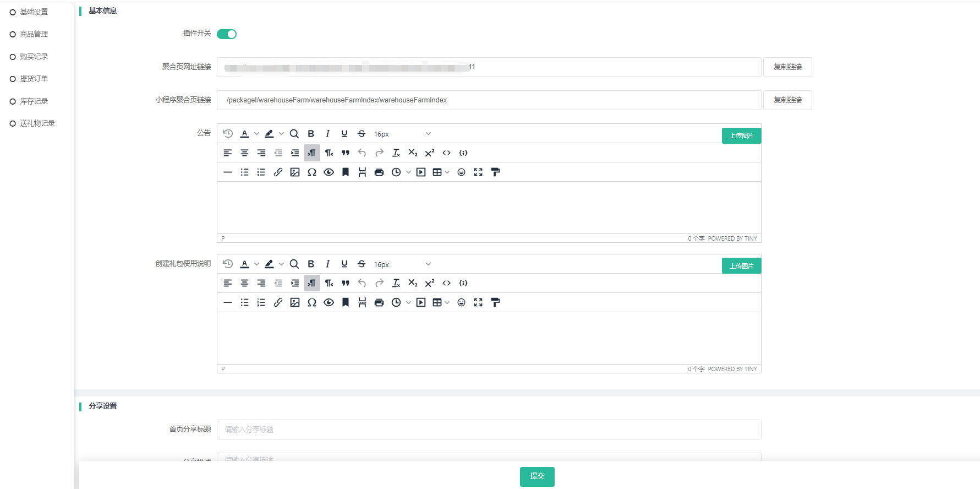Image resolution: width=980 pixels, height=489 pixels.
Task: Apply text color A in 公告 editor
Action: (245, 134)
